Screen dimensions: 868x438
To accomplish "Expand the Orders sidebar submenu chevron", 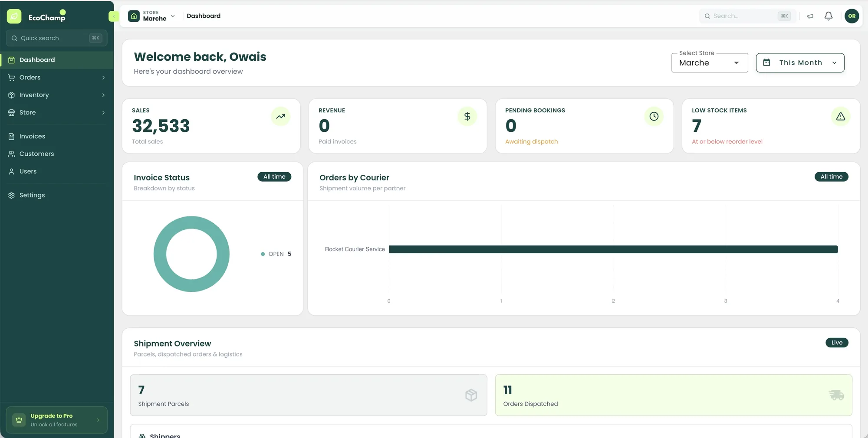I will point(103,78).
